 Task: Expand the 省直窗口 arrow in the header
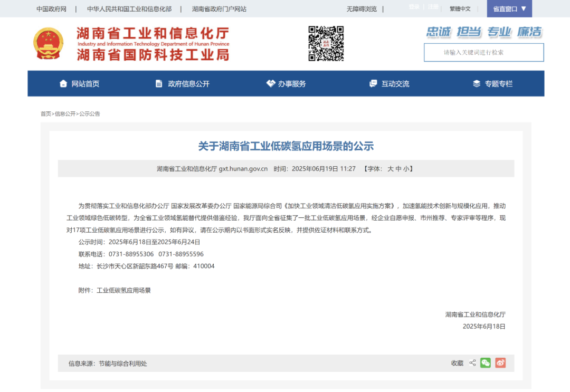pos(524,8)
